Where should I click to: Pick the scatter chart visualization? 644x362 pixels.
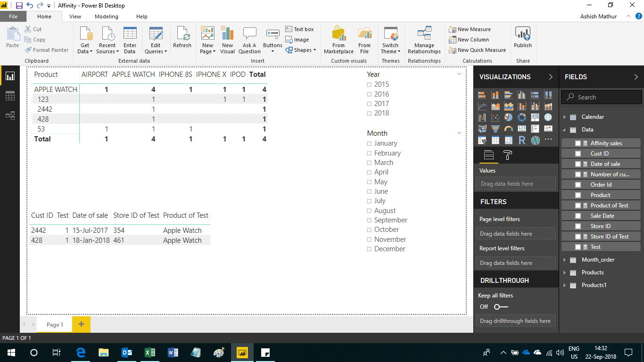[x=495, y=117]
